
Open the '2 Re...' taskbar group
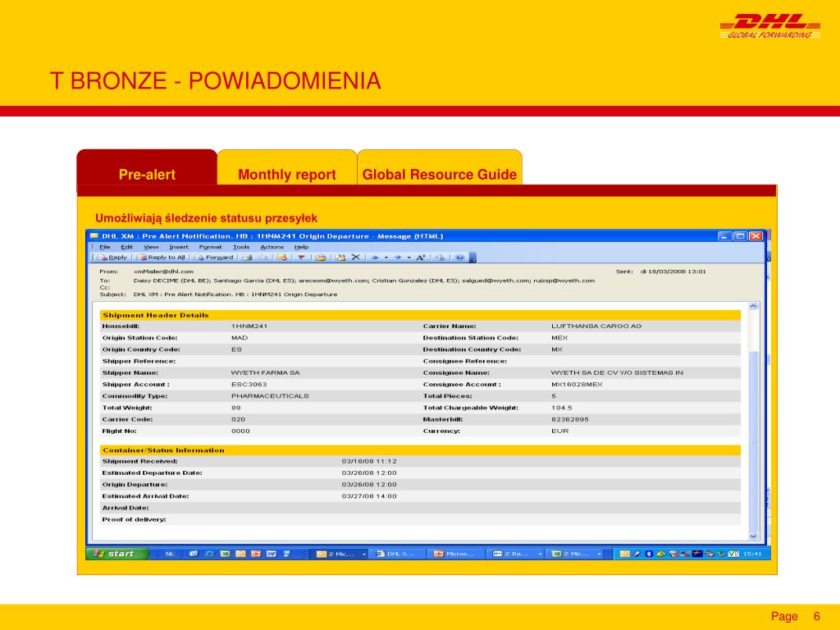tap(517, 554)
